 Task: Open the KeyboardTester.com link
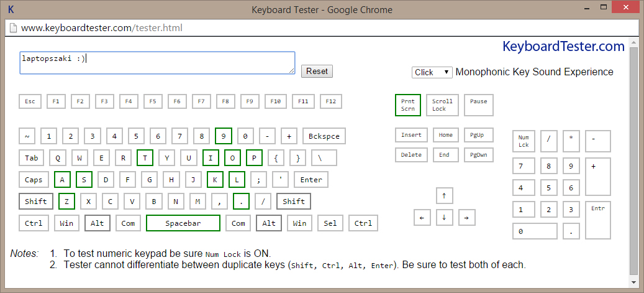click(x=563, y=47)
